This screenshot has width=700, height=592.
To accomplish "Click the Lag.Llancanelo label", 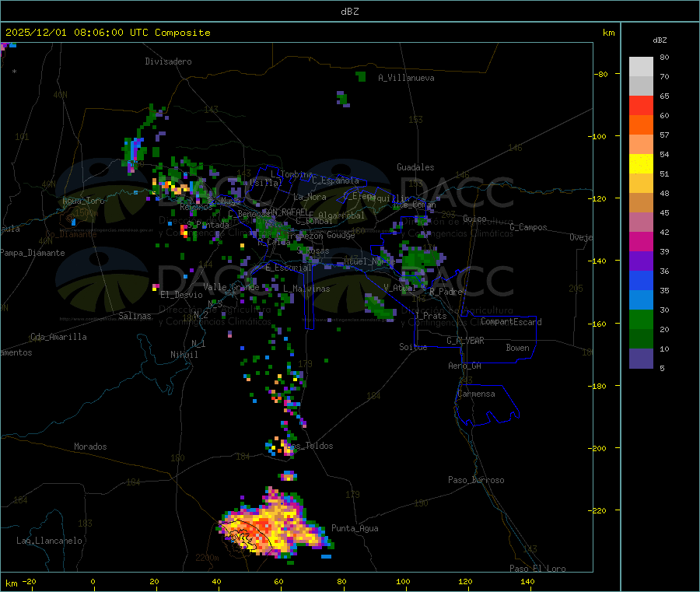I will [49, 541].
